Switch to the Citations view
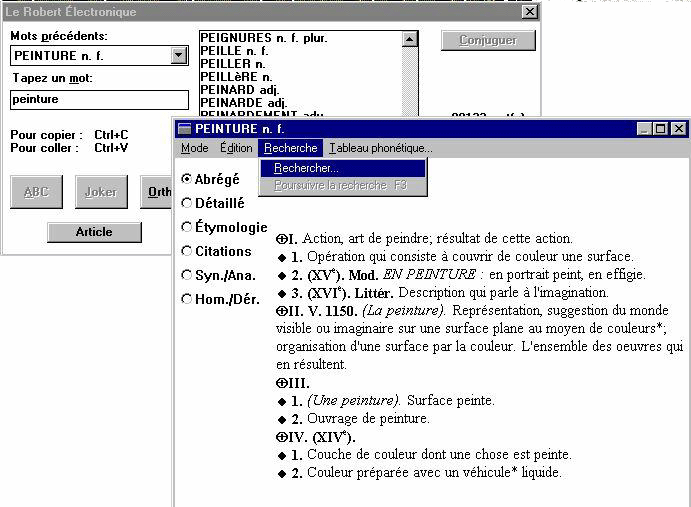 (x=187, y=251)
